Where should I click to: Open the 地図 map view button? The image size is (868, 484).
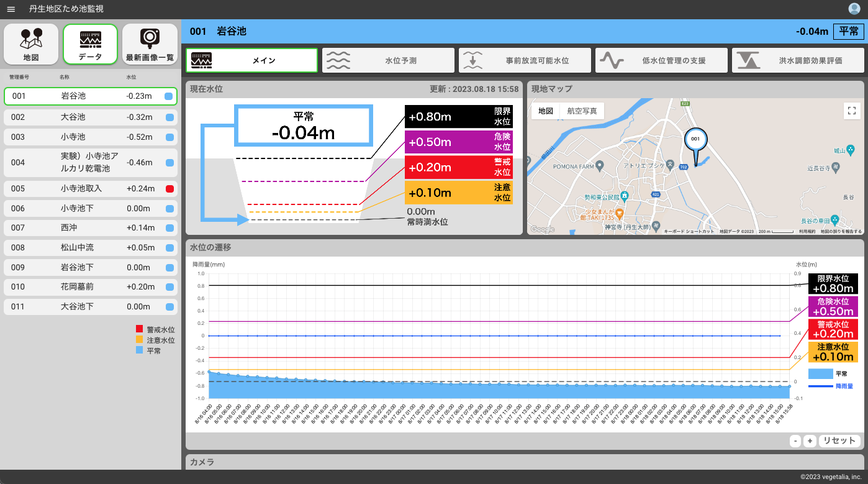coord(31,44)
